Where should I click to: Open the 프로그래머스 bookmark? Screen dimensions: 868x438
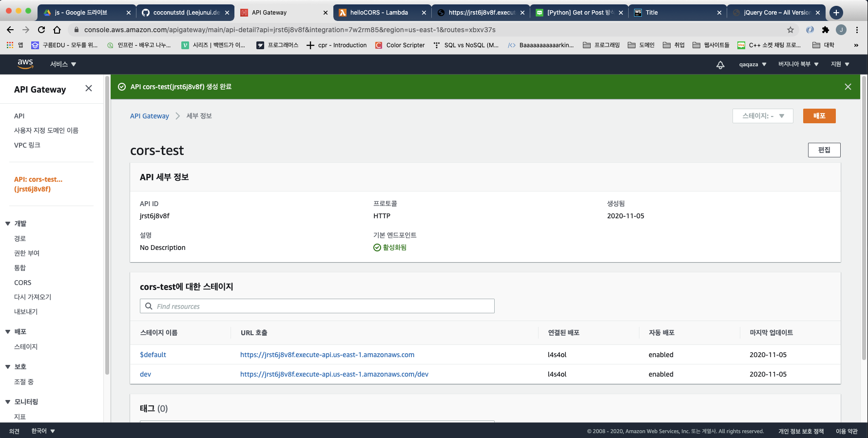(x=277, y=45)
